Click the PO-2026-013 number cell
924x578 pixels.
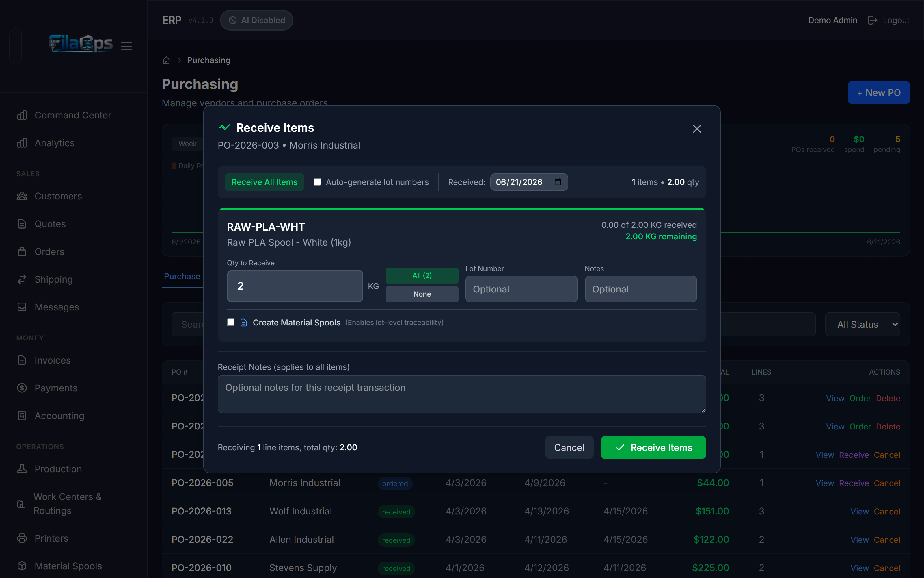tap(201, 511)
